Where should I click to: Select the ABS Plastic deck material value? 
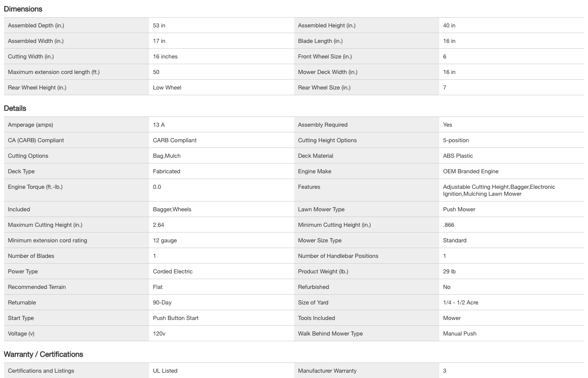coord(458,156)
